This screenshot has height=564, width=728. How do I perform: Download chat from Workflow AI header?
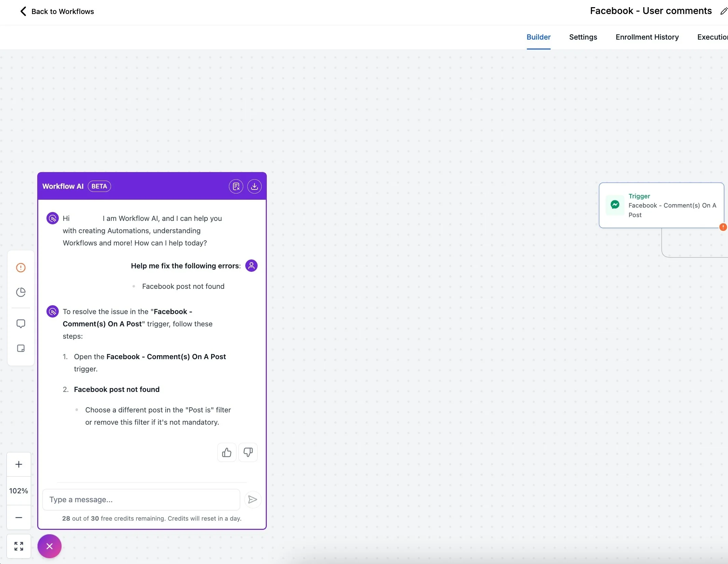255,186
